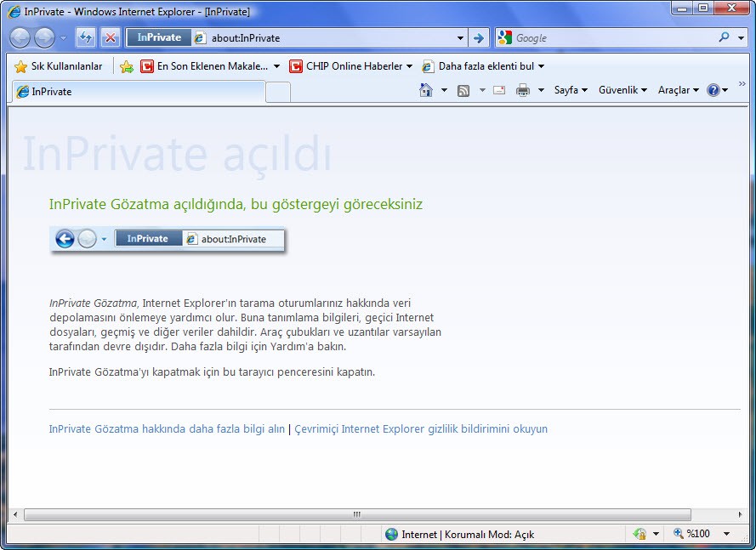Click the Google search provider icon
Image resolution: width=756 pixels, height=550 pixels.
pyautogui.click(x=505, y=37)
